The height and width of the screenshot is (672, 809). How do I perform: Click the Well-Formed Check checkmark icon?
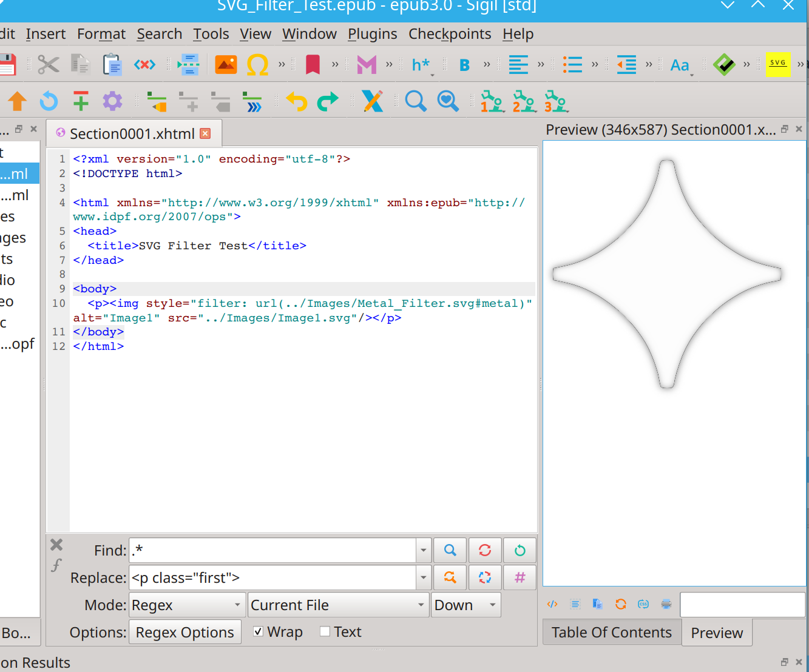723,64
